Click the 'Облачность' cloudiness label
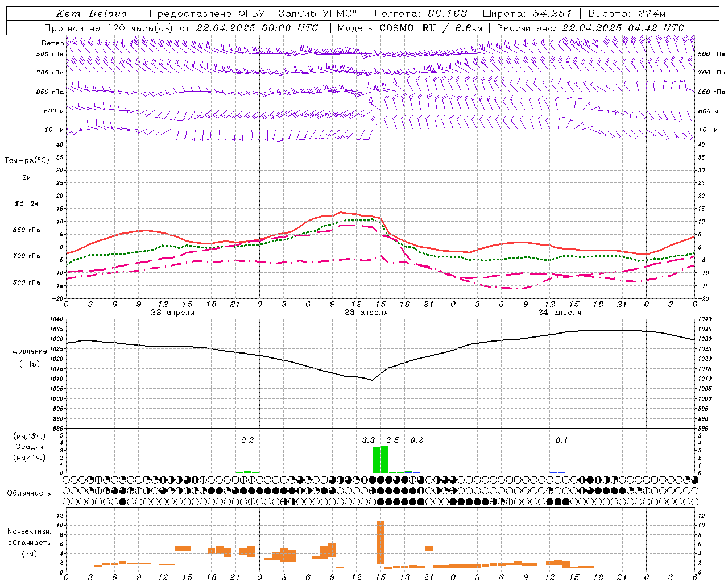Image resolution: width=728 pixels, height=582 pixels. click(29, 493)
